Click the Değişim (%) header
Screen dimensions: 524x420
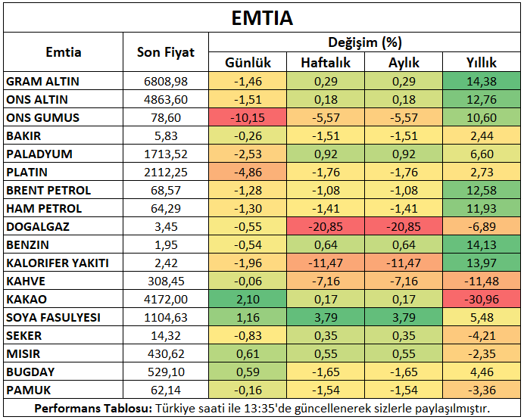(x=365, y=42)
